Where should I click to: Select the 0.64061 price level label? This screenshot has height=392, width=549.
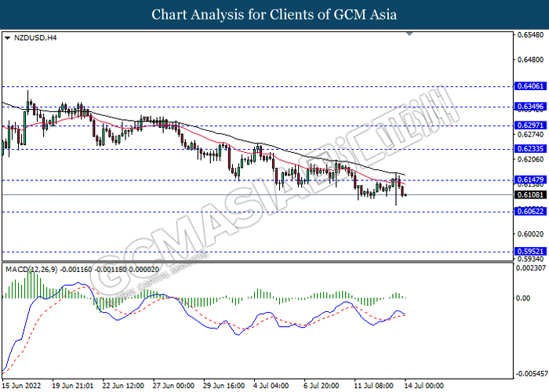(x=530, y=86)
